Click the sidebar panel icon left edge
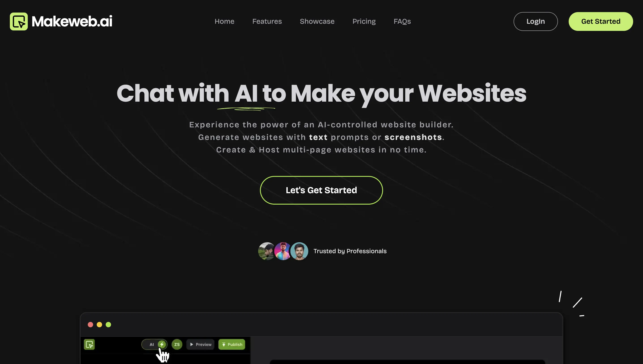643x364 pixels. click(x=89, y=344)
